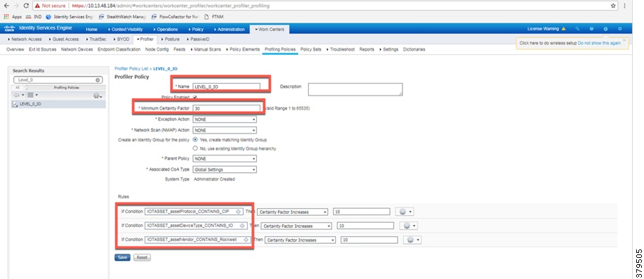Open the Exception Action dropdown

(x=225, y=119)
